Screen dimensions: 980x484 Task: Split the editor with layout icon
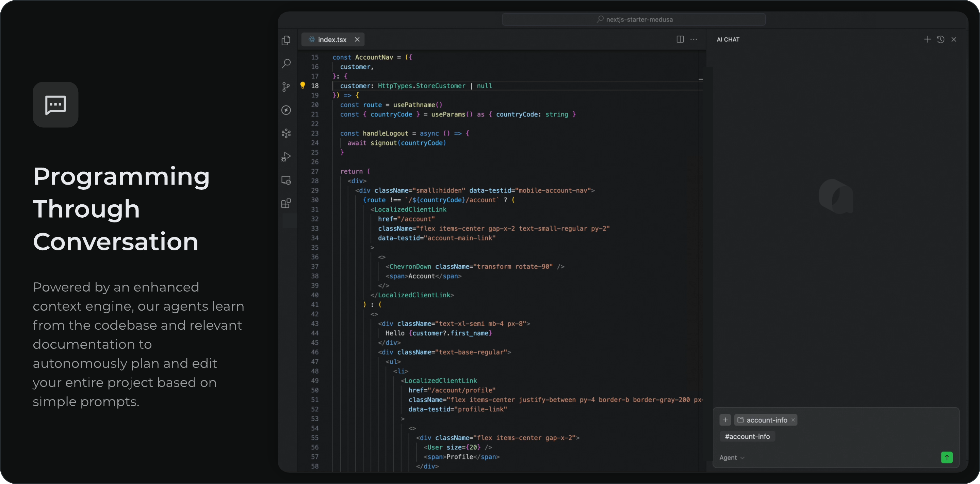680,39
